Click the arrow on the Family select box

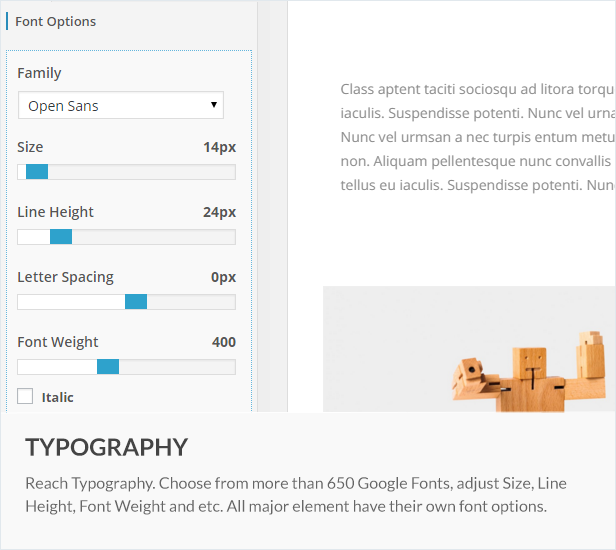point(214,105)
